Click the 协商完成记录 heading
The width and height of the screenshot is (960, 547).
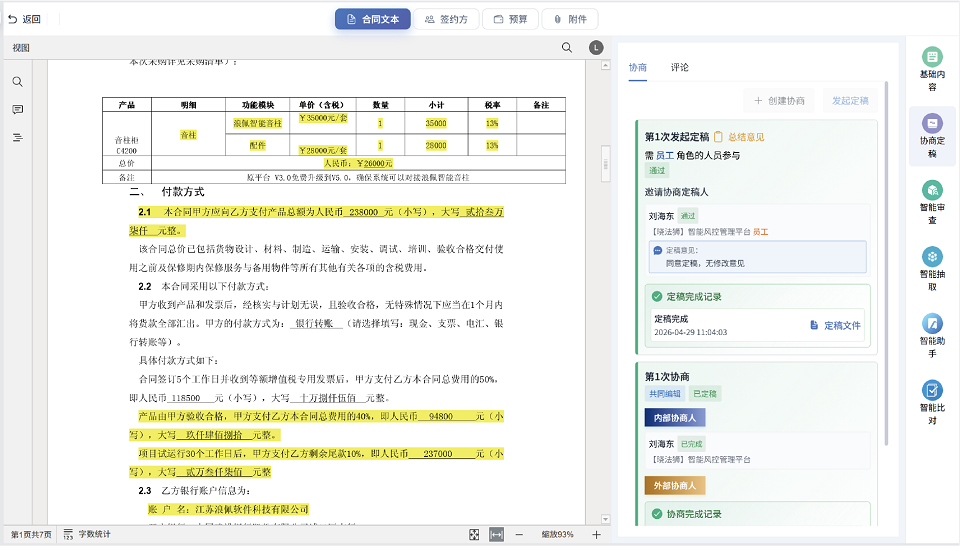click(x=694, y=515)
